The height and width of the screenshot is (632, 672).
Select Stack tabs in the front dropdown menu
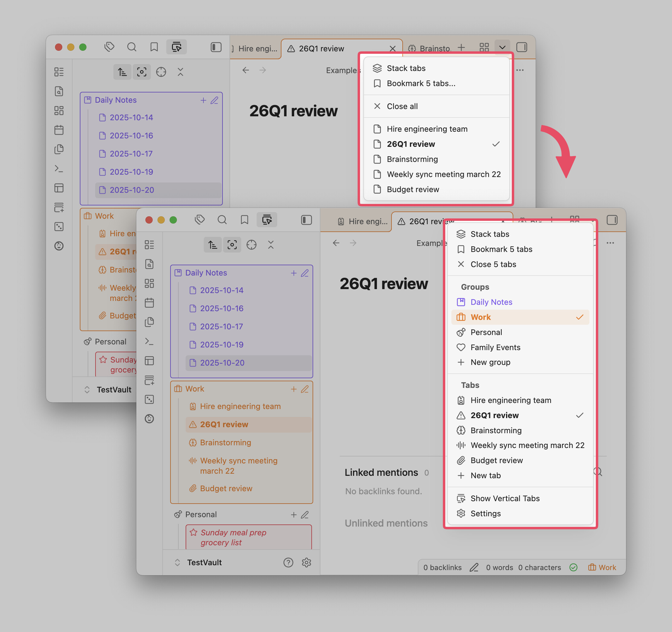coord(520,234)
